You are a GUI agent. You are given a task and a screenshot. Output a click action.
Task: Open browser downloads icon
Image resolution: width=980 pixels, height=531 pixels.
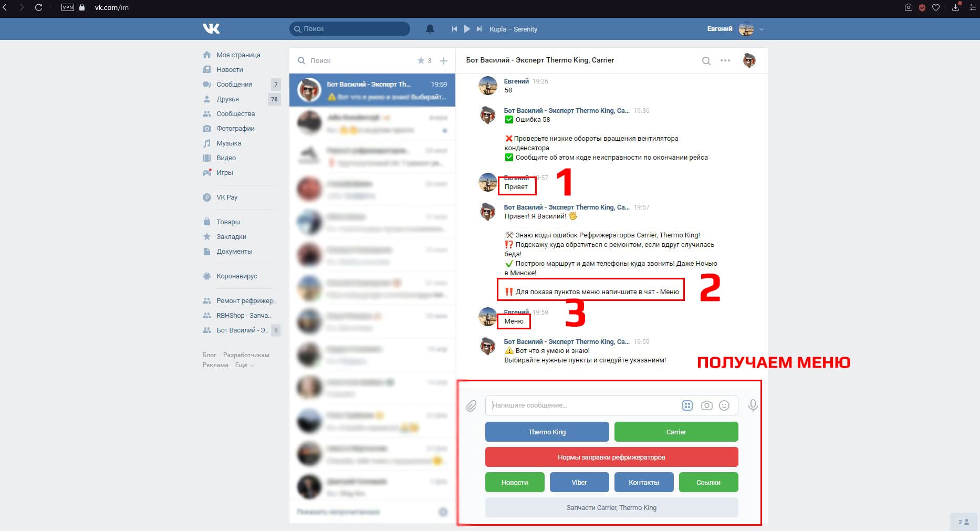pos(956,7)
